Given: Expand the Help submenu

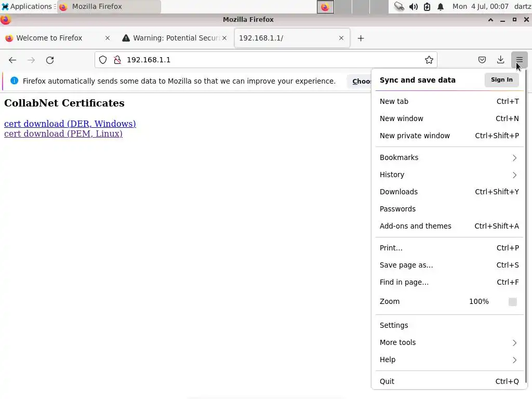Looking at the screenshot, I should coord(449,360).
